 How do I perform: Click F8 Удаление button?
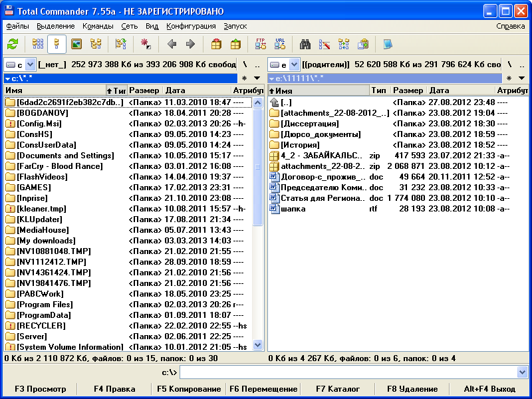point(412,389)
